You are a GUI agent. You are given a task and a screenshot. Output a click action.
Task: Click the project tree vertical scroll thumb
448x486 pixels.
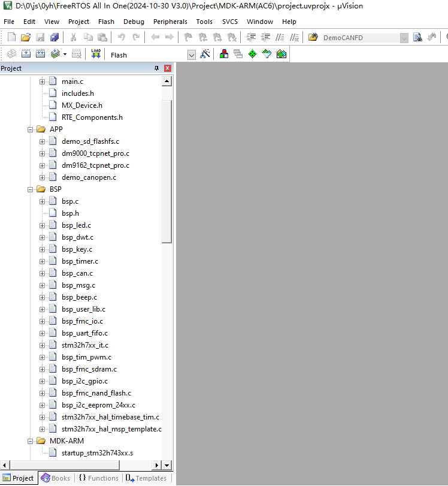167,171
